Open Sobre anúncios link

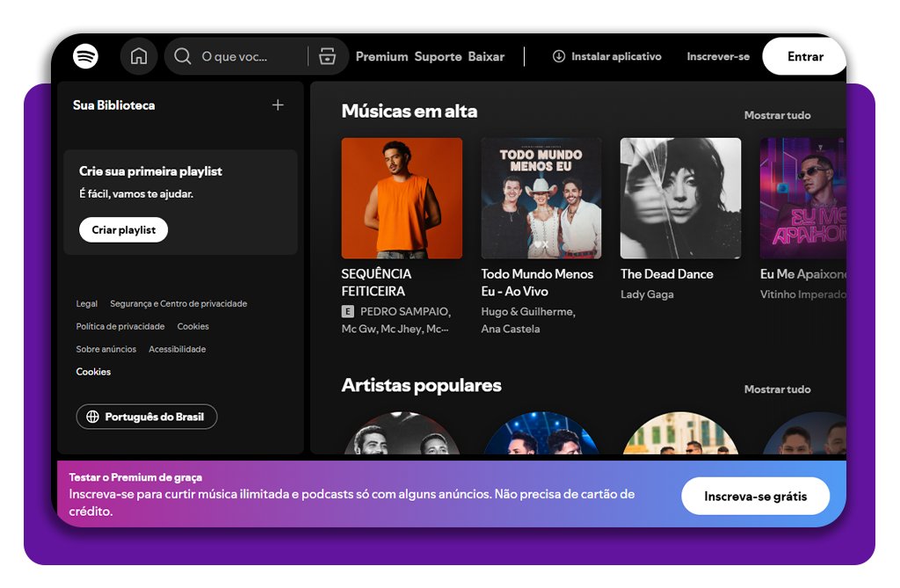coord(106,349)
